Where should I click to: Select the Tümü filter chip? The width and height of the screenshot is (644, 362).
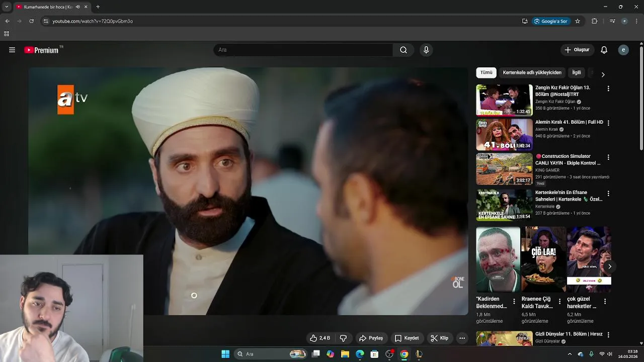point(487,72)
